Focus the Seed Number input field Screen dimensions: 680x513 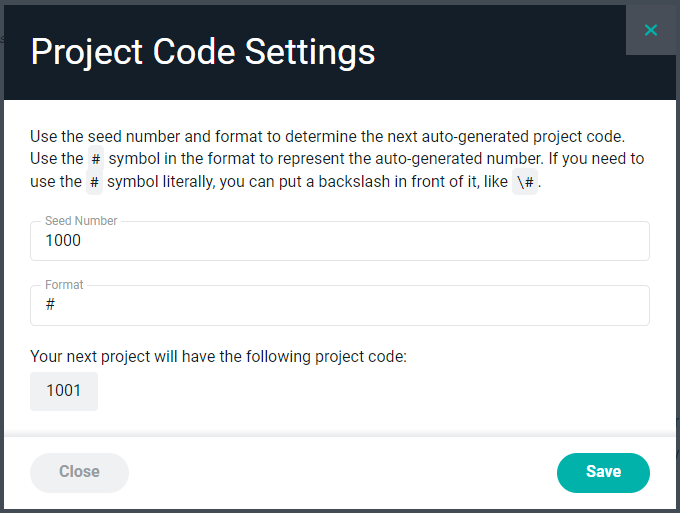[x=340, y=241]
